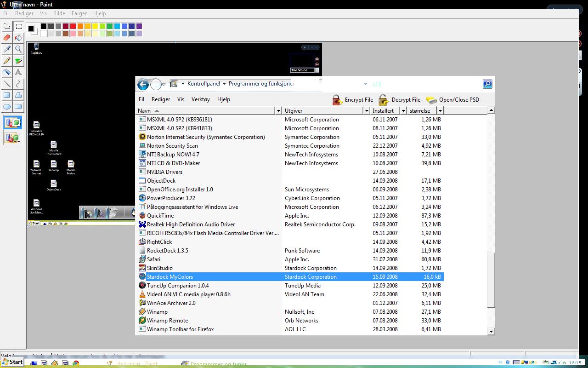Select the Stardock MyColors row
588x368 pixels.
(x=290, y=277)
